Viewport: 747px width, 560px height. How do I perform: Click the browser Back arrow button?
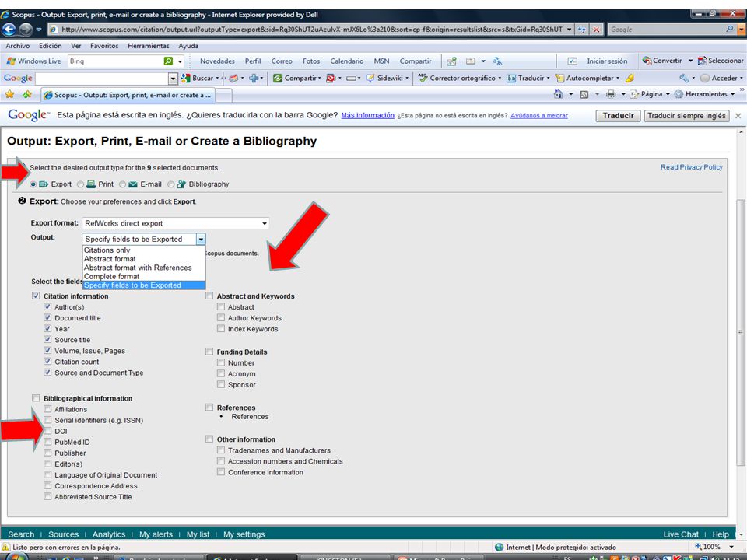pyautogui.click(x=9, y=30)
